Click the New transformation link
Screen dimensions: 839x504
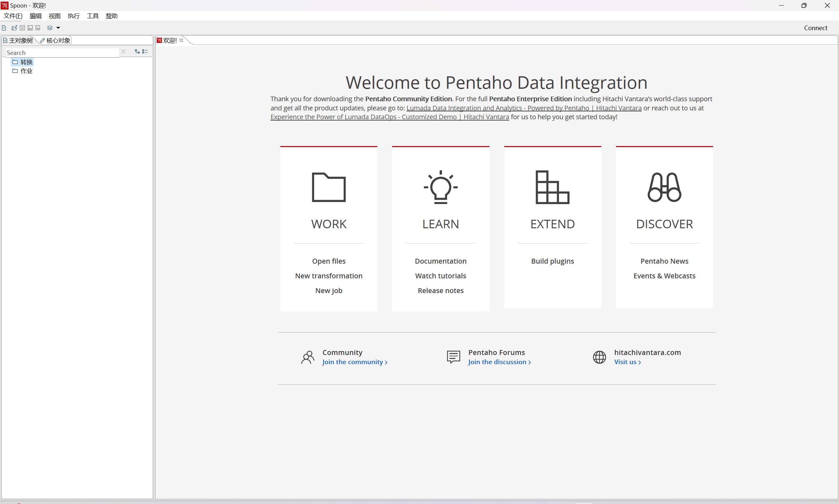[329, 276]
